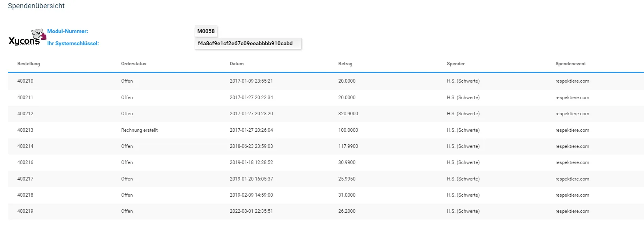This screenshot has height=245, width=644.
Task: Select order number 400217
Action: [x=25, y=179]
